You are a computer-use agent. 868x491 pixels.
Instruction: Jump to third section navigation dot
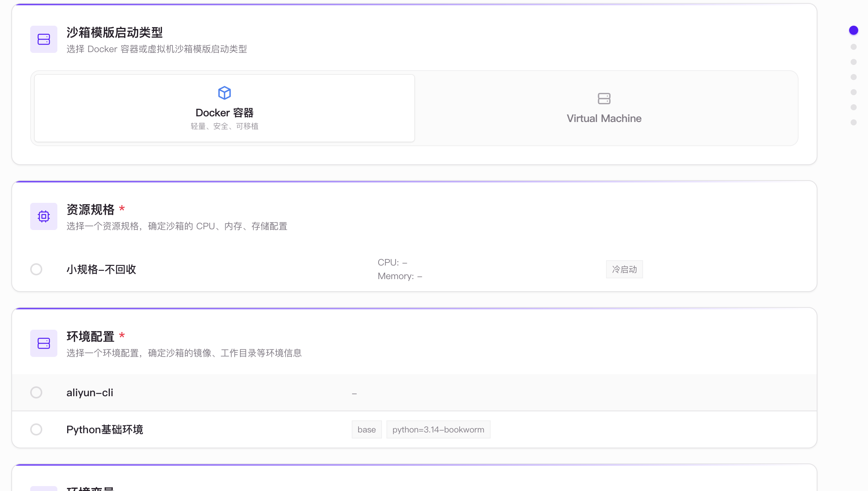tap(854, 62)
